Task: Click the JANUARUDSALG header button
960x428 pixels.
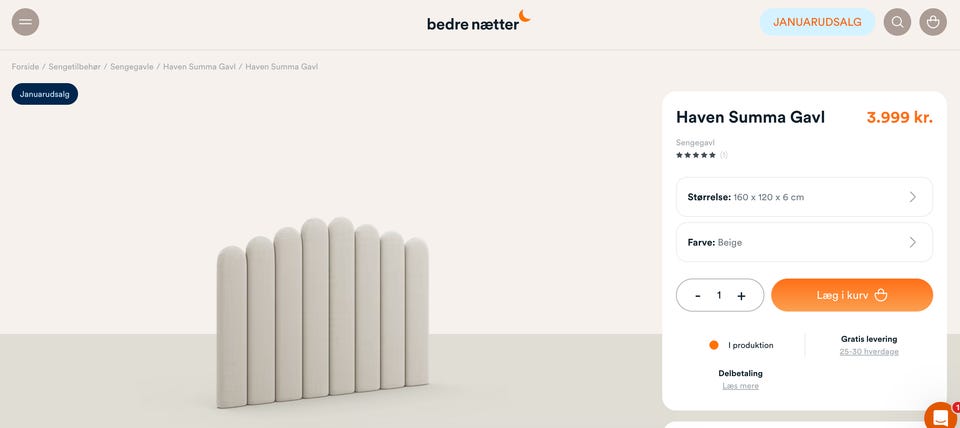Action: (817, 22)
